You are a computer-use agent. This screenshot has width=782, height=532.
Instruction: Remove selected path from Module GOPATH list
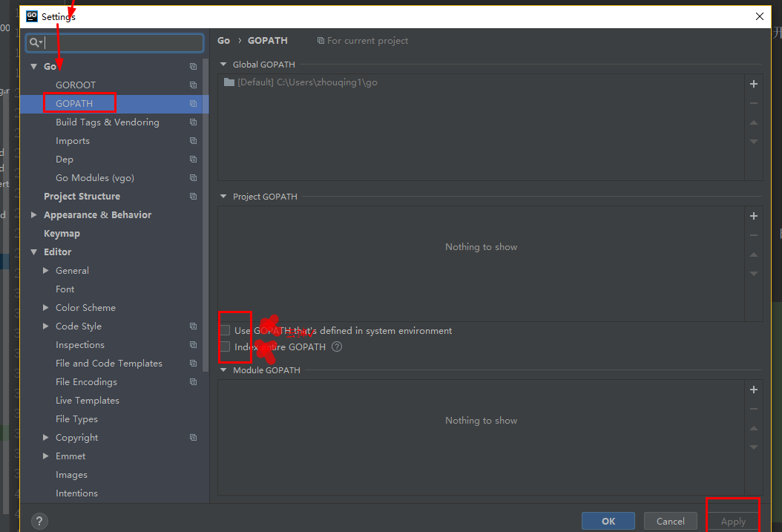pos(754,409)
